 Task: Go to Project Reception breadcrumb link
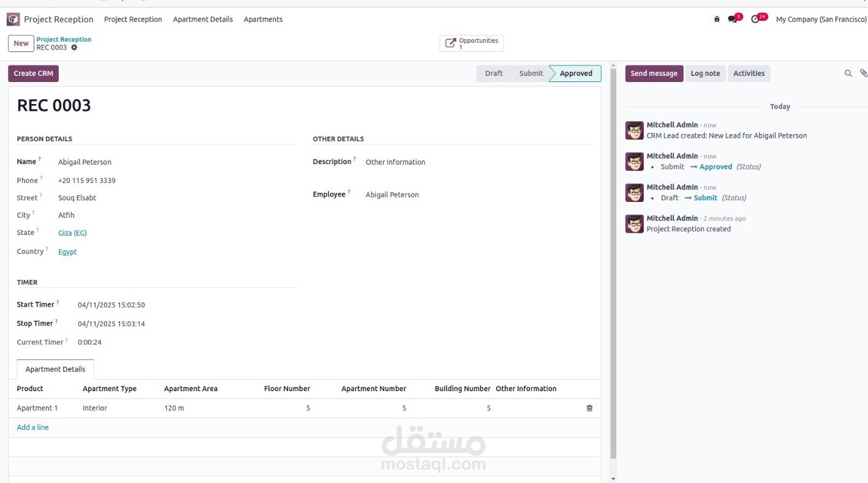pyautogui.click(x=64, y=39)
